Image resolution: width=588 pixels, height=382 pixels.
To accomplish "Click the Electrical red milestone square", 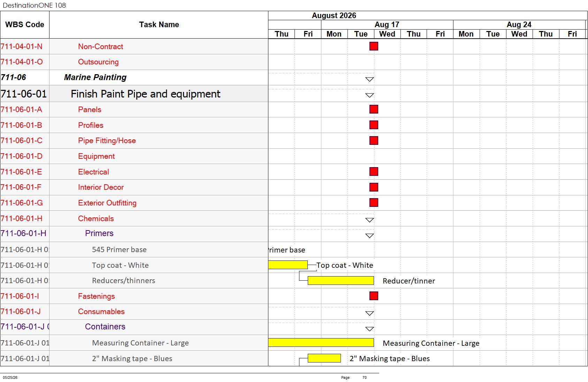I will click(x=374, y=172).
